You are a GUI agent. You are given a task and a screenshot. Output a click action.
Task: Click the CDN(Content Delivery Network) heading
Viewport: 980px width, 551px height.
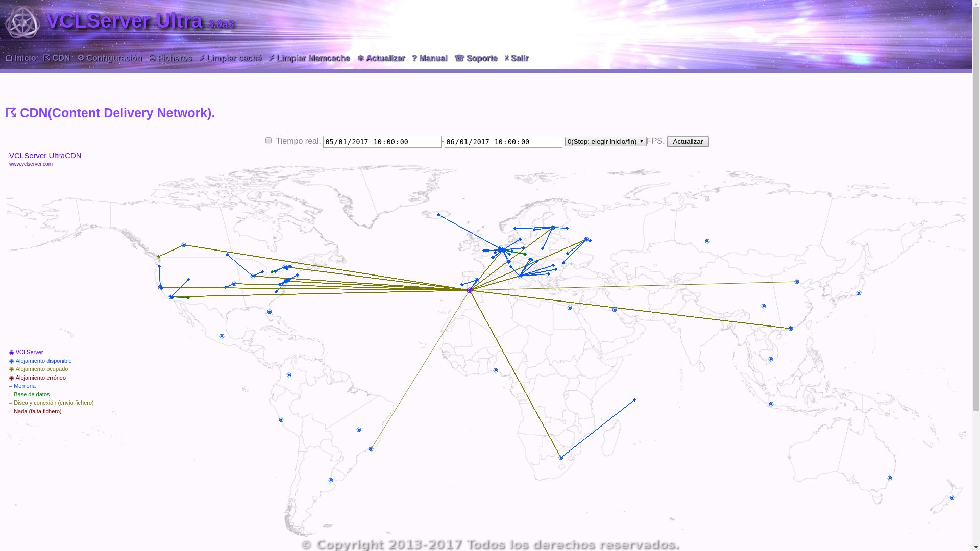(x=110, y=113)
